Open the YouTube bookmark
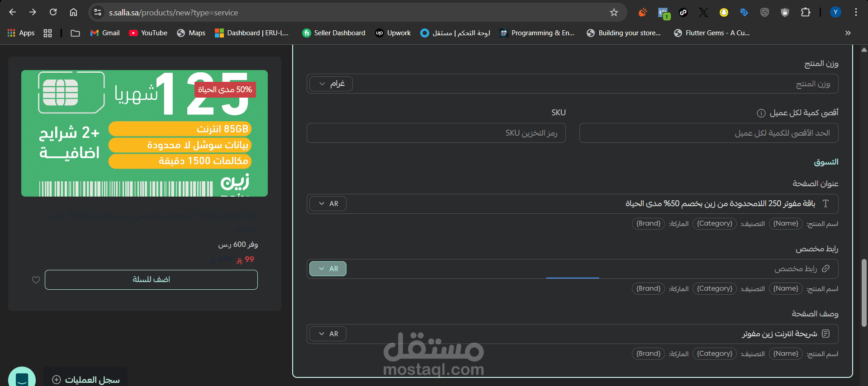The height and width of the screenshot is (386, 868). coord(148,33)
